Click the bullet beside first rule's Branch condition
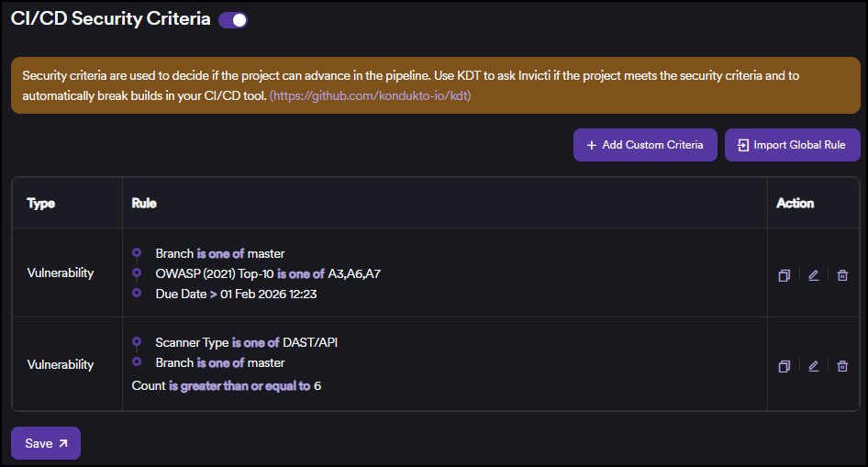This screenshot has width=868, height=467. click(137, 253)
